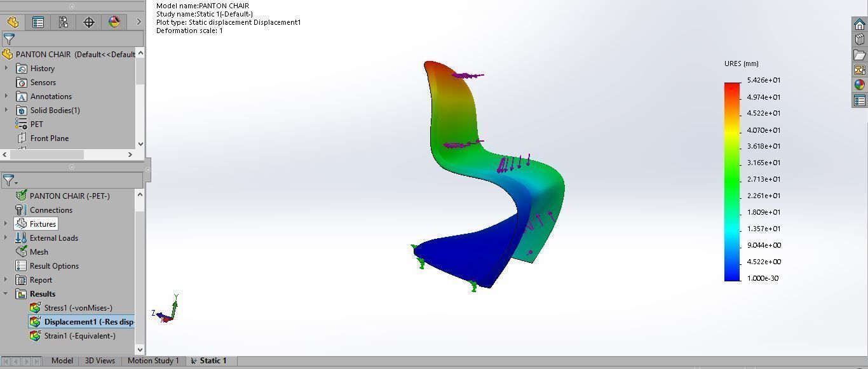The image size is (868, 369).
Task: Select Stress1 (-vonMises-) plot
Action: (x=78, y=307)
